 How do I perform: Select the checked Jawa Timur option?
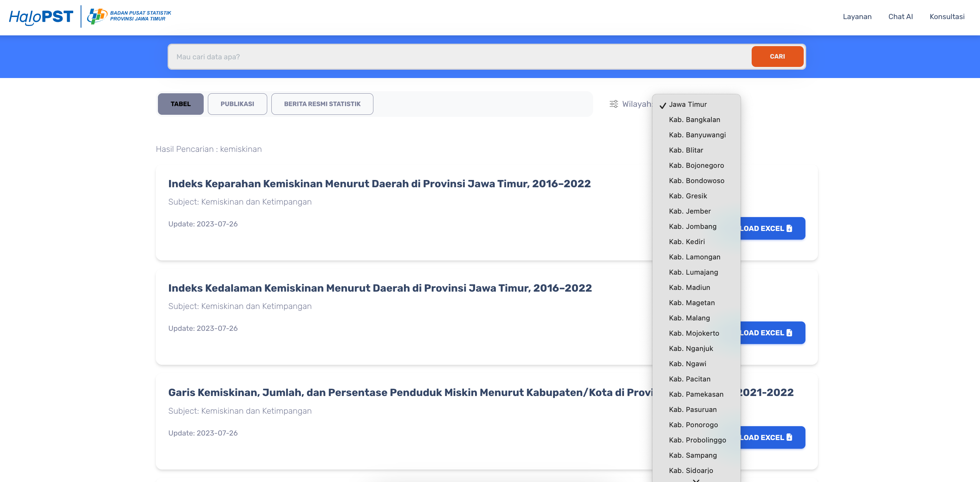[x=687, y=104]
